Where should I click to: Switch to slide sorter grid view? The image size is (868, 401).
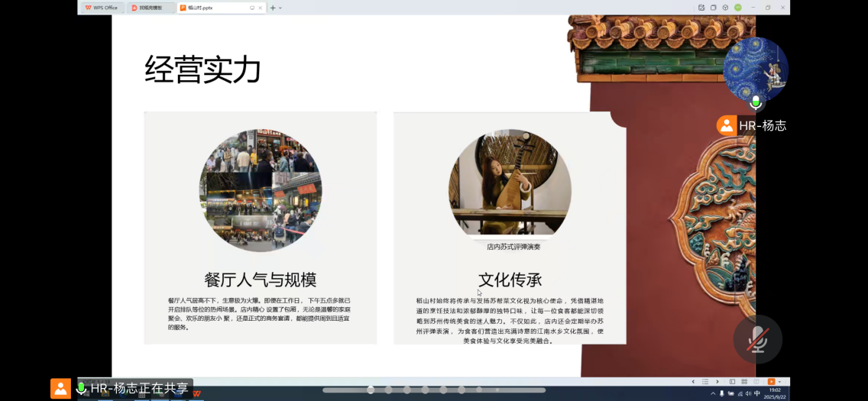coord(744,381)
